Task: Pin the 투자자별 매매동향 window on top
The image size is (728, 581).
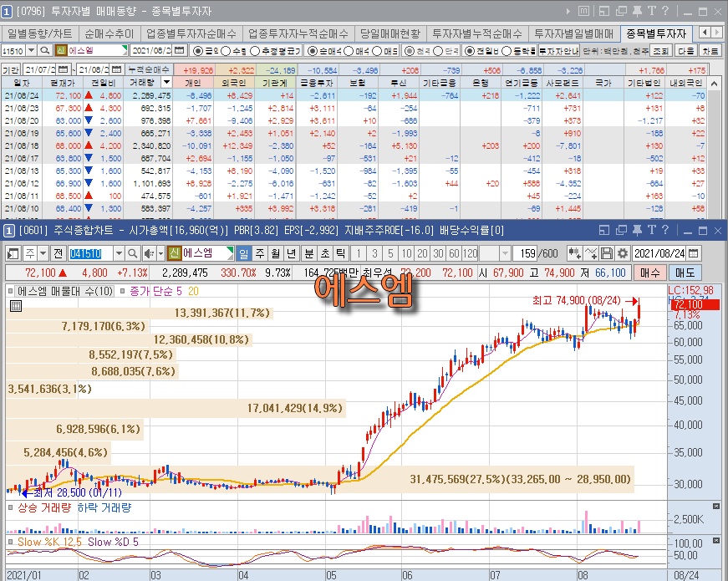Action: coord(638,11)
